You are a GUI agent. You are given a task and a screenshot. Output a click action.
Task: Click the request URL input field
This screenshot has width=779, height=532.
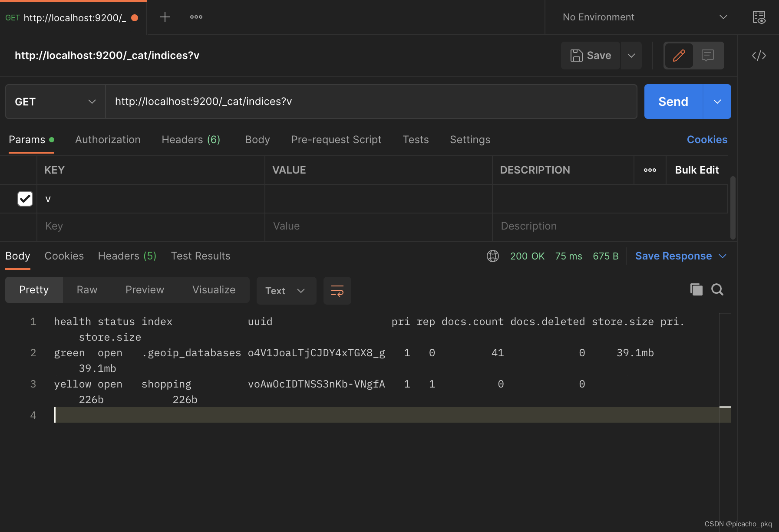(x=371, y=102)
